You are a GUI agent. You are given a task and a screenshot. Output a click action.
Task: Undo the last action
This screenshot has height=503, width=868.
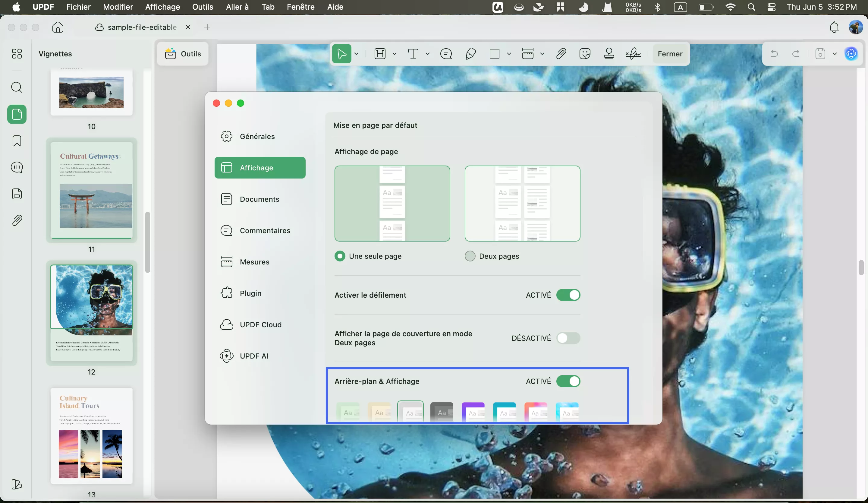(774, 54)
